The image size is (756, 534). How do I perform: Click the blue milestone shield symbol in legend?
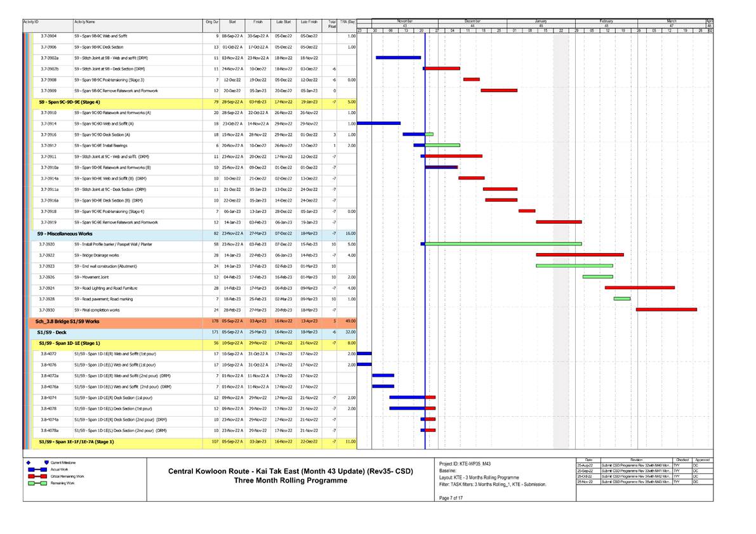coord(46,462)
